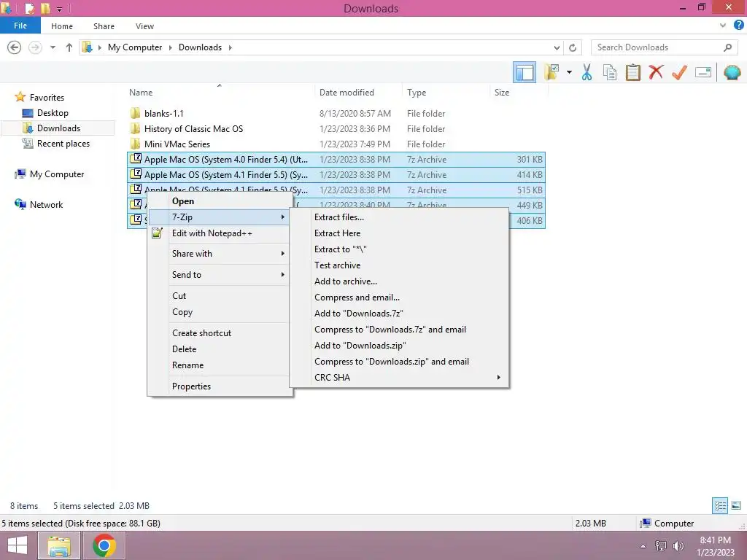Open the recent locations dropdown arrow
Image resolution: width=747 pixels, height=560 pixels.
point(53,47)
